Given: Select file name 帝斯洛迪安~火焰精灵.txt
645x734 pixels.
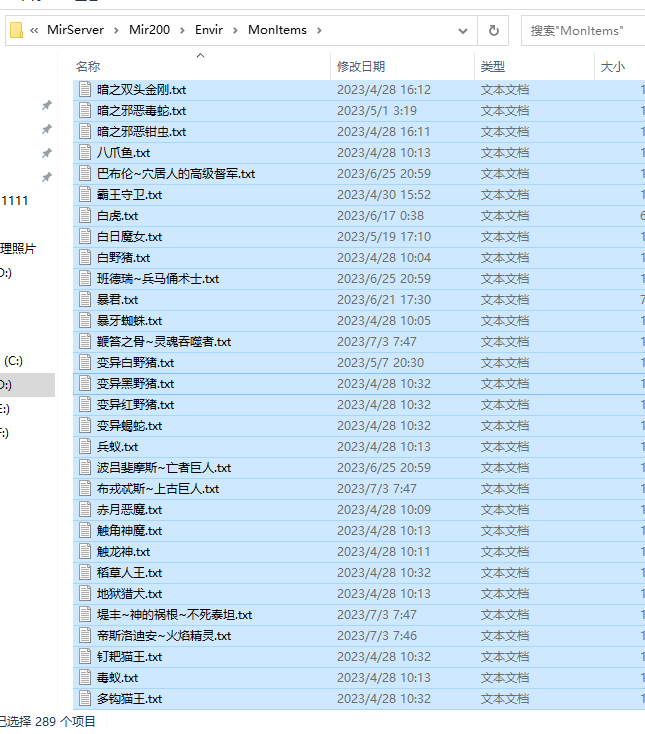Looking at the screenshot, I should pos(164,636).
